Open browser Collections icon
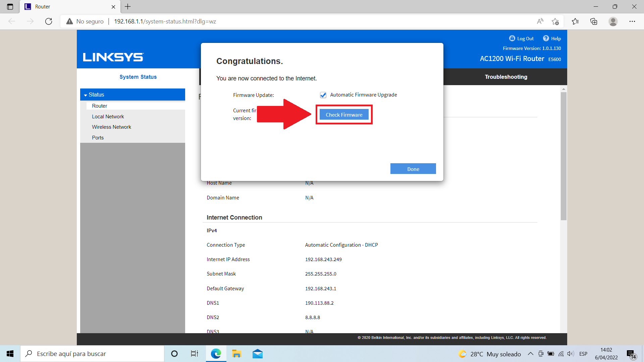This screenshot has width=644, height=362. (594, 21)
